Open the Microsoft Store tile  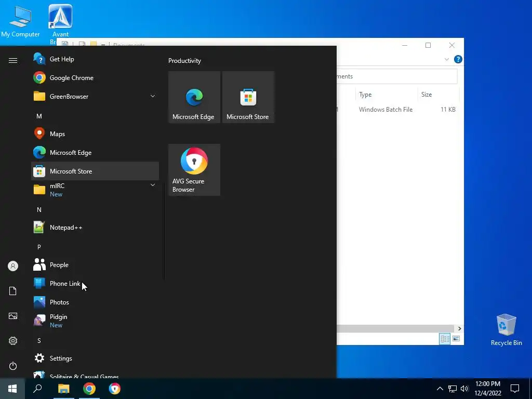(x=248, y=97)
